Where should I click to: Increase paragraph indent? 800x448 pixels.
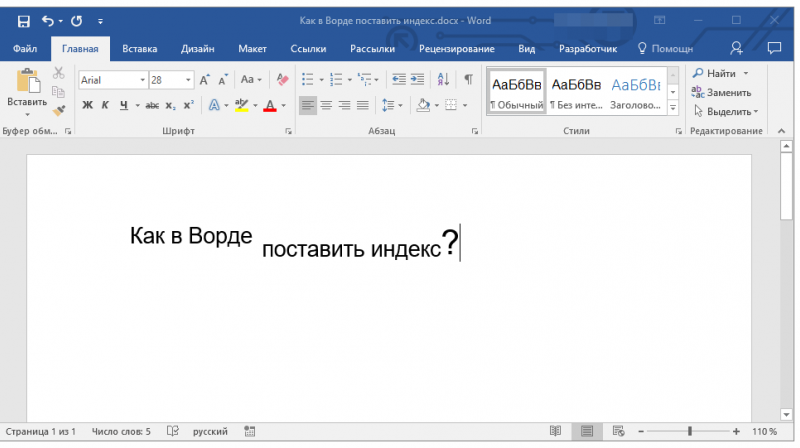[417, 79]
